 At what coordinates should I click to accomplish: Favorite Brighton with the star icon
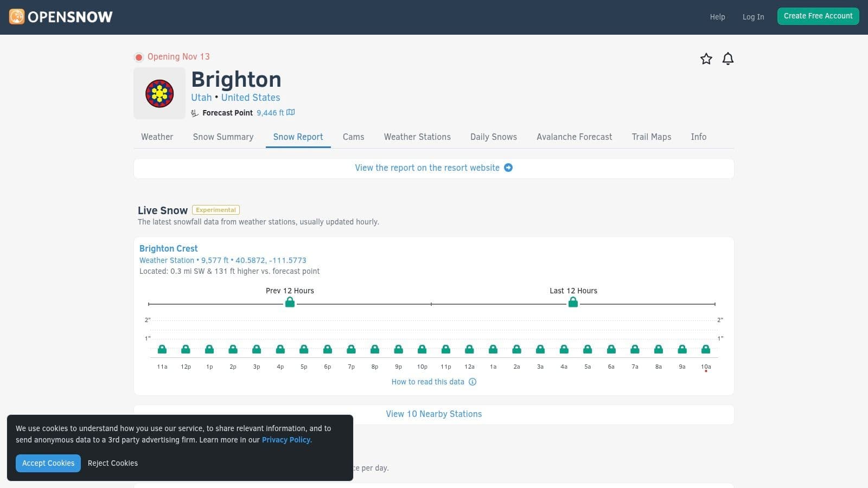coord(706,59)
